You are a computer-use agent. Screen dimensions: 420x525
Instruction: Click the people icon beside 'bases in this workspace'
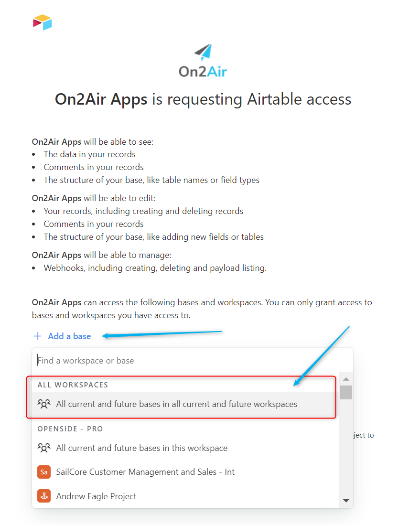[44, 448]
